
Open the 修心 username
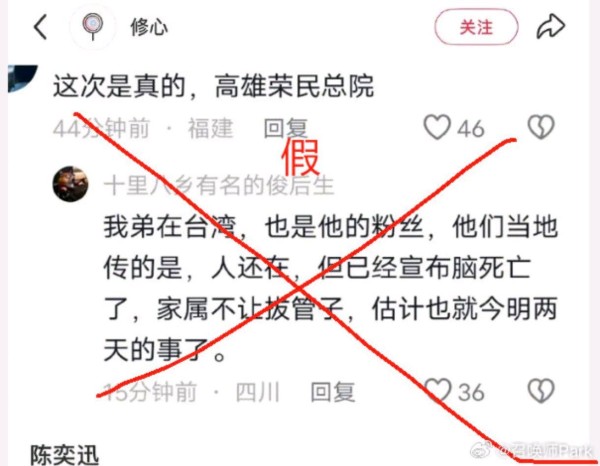coord(149,27)
